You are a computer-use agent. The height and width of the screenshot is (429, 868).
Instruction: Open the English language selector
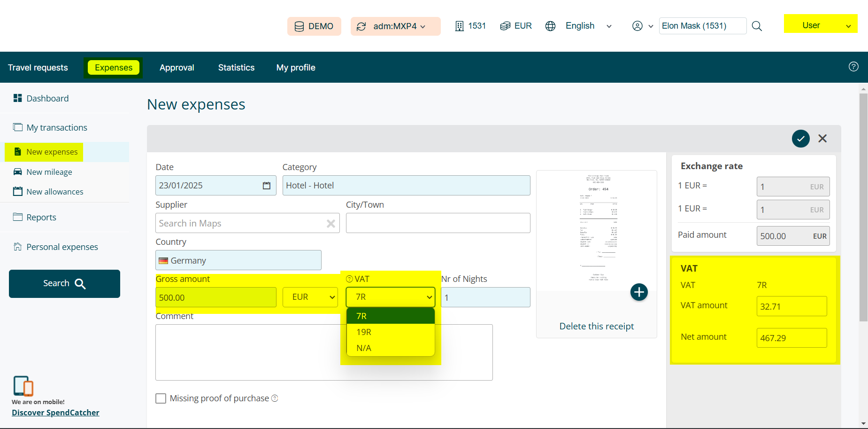point(588,26)
